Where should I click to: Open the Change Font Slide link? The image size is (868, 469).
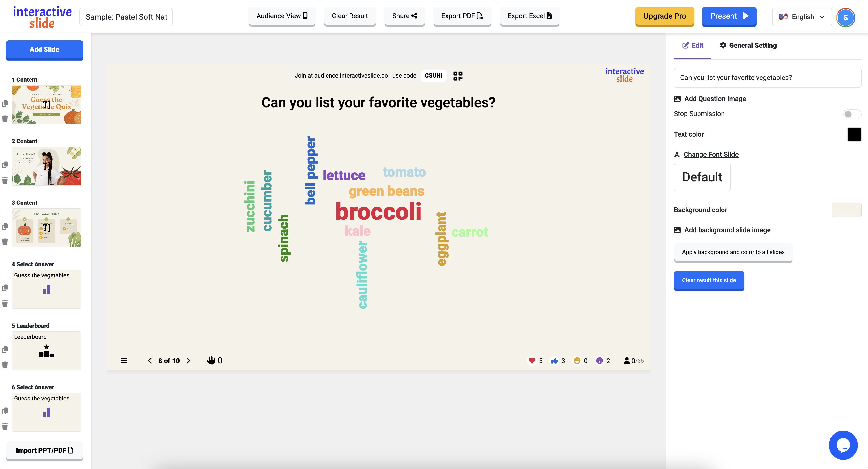point(711,154)
